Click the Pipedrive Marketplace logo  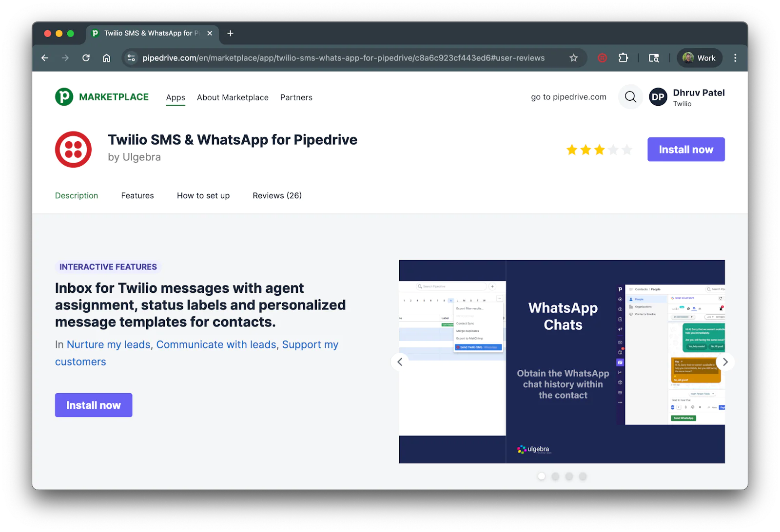click(102, 96)
